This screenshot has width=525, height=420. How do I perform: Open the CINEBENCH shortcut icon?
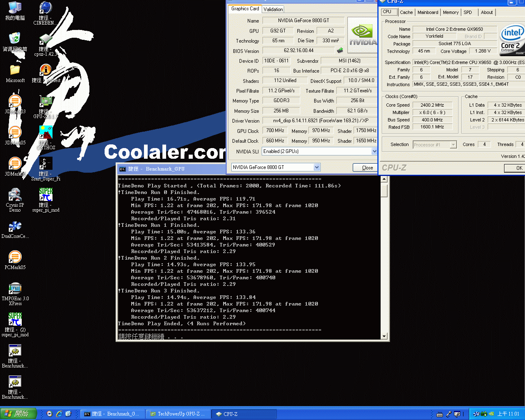tap(46, 13)
